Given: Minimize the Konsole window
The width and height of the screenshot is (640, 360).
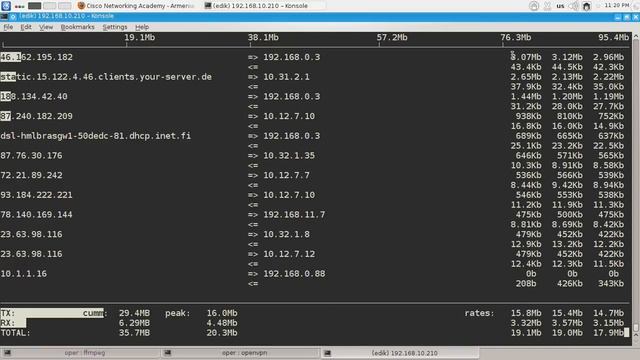Looking at the screenshot, I should [x=618, y=17].
